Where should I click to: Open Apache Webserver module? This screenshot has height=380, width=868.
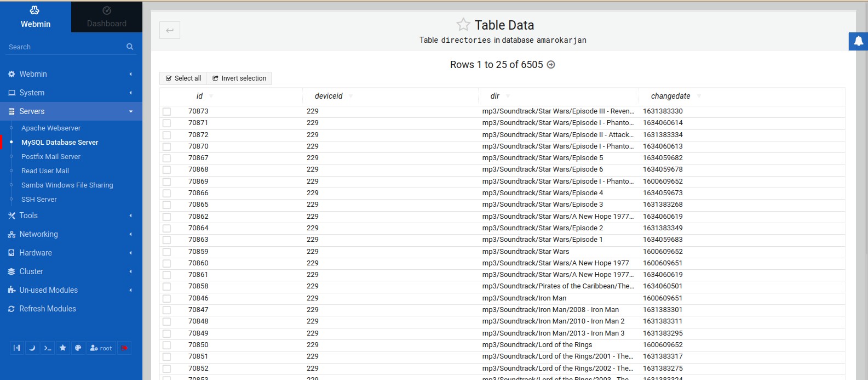[51, 128]
